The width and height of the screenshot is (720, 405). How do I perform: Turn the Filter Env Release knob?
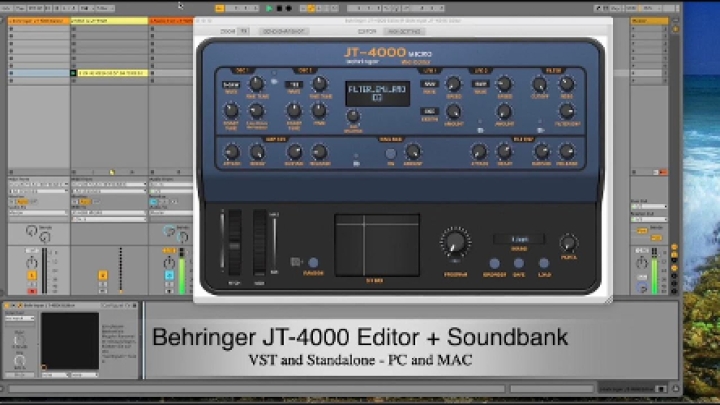pos(567,152)
